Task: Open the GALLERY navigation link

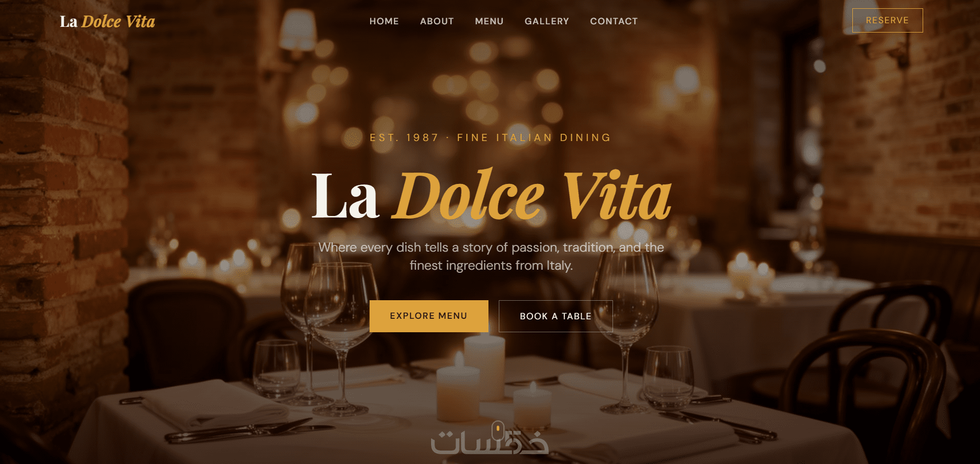Action: click(x=547, y=21)
